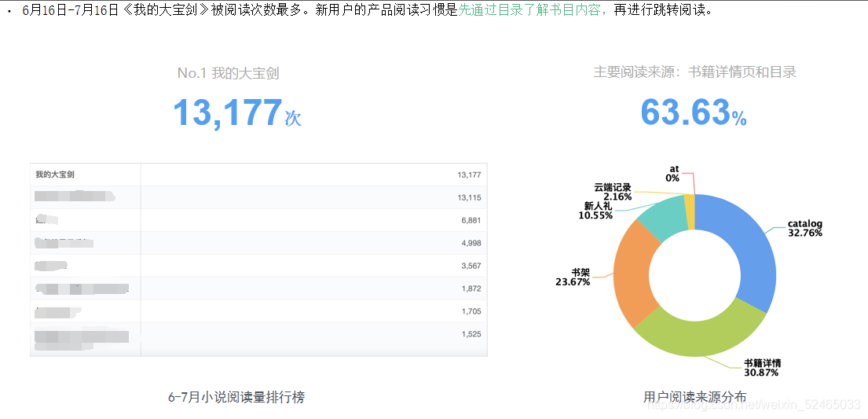The width and height of the screenshot is (868, 419).
Task: Click the catalog 32.76% label
Action: click(x=805, y=228)
